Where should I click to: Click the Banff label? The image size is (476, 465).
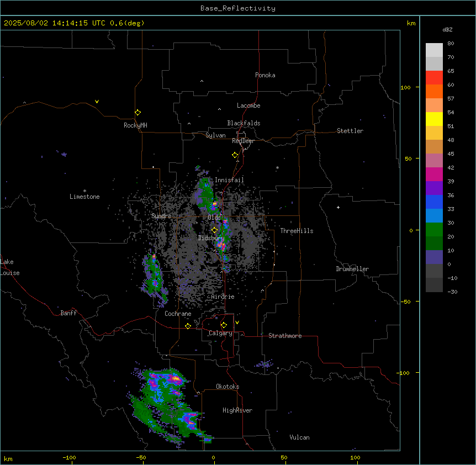[68, 313]
